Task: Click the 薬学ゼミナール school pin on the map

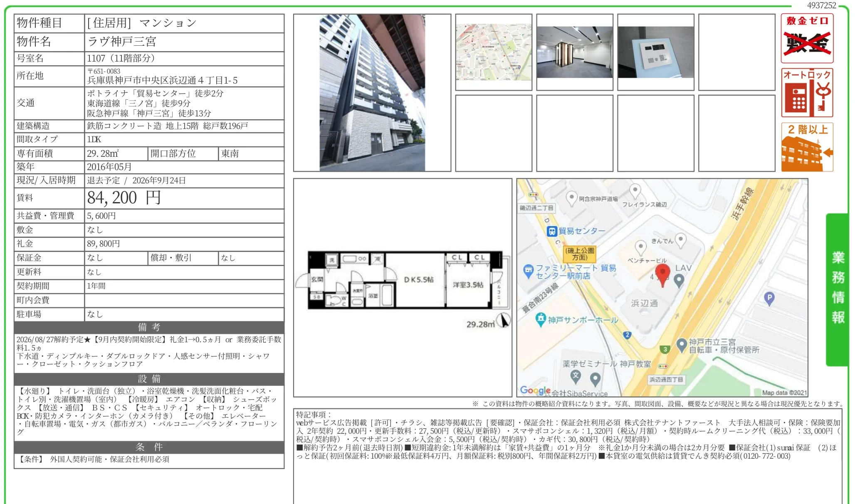Action: (575, 378)
